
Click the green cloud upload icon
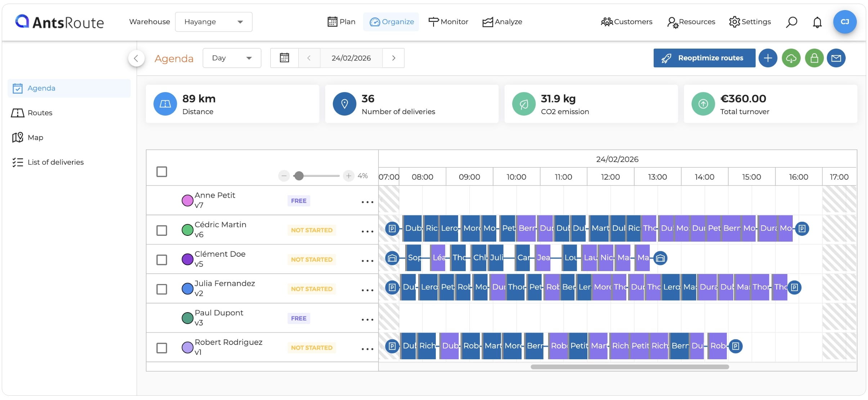791,58
